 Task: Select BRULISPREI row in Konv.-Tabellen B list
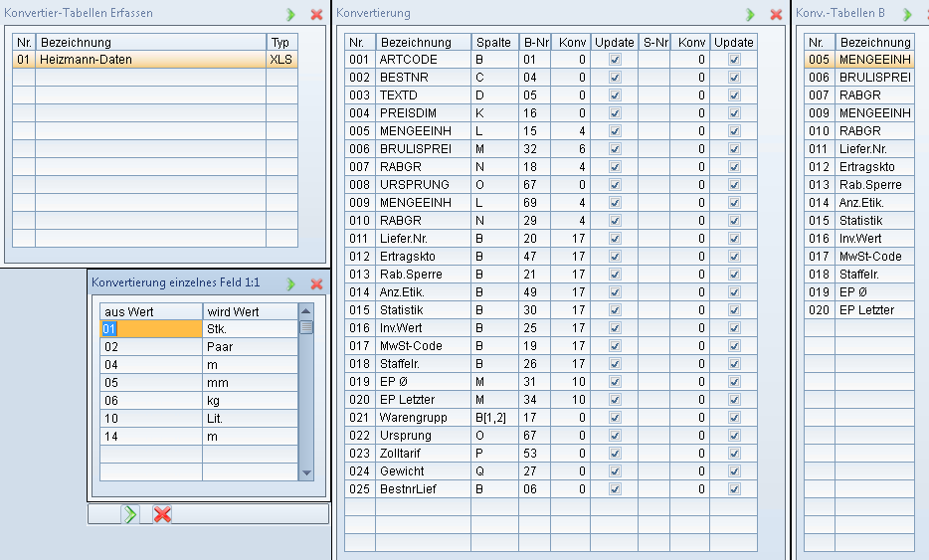[x=873, y=78]
